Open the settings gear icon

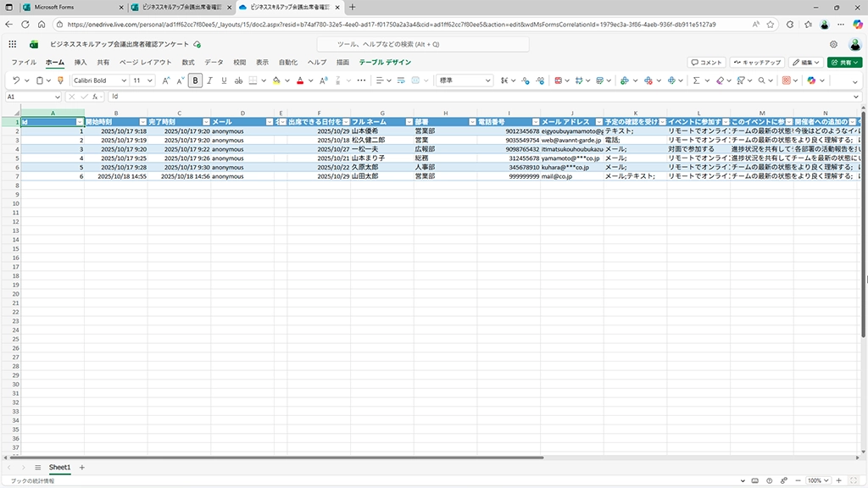click(833, 44)
